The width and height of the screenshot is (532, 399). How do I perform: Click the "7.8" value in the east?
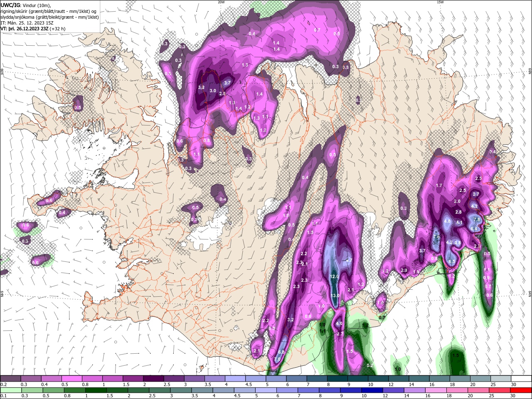pos(477,219)
